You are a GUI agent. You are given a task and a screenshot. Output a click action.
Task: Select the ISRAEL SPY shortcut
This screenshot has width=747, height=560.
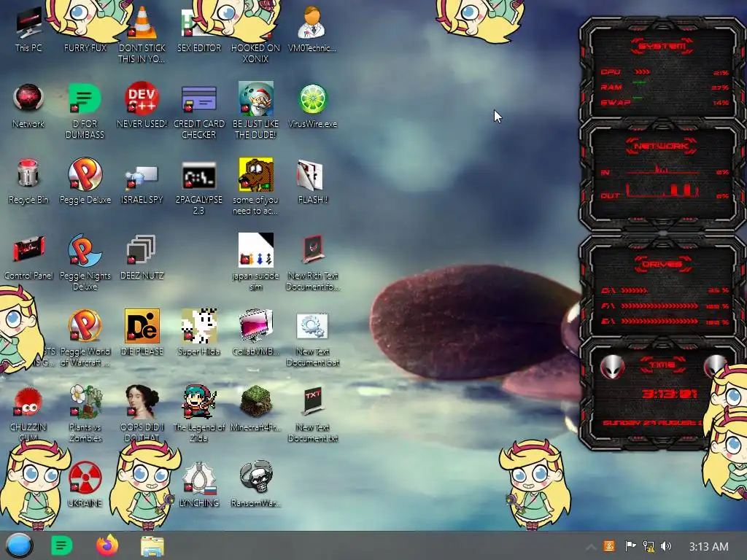point(142,182)
